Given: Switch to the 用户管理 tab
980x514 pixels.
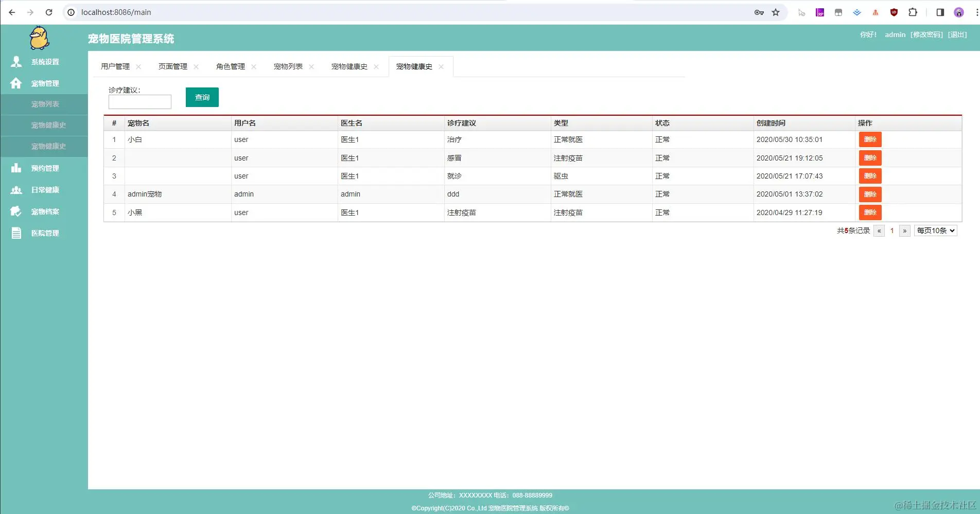Looking at the screenshot, I should click(115, 67).
